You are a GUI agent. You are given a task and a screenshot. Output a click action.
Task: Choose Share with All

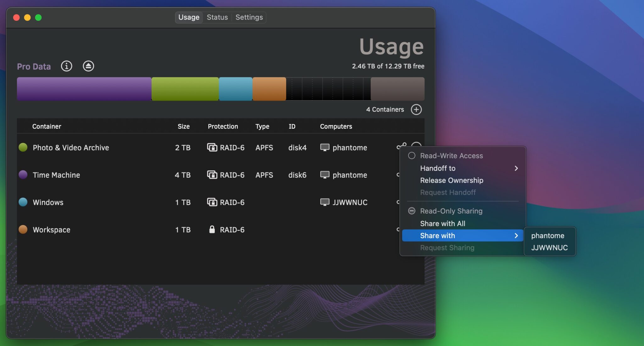point(442,223)
